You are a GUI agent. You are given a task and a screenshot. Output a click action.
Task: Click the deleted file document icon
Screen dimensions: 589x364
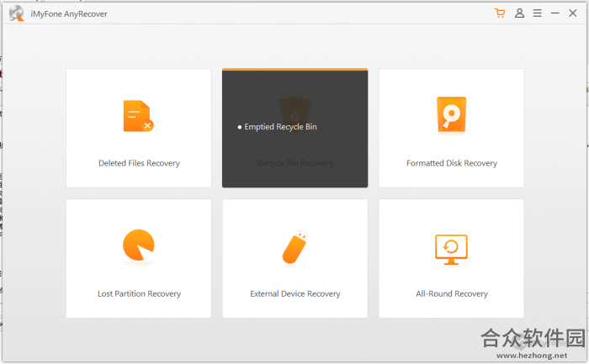point(138,116)
